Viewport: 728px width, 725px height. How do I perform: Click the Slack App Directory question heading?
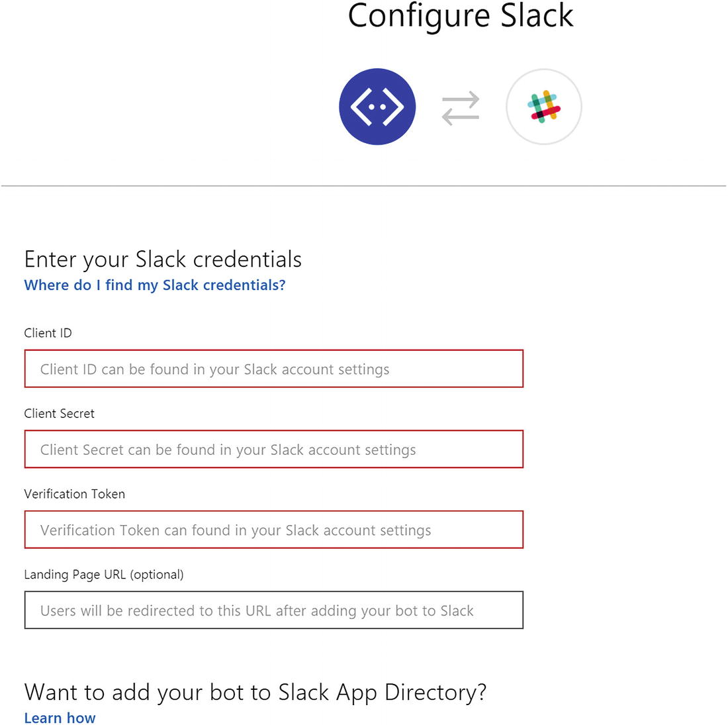(255, 693)
